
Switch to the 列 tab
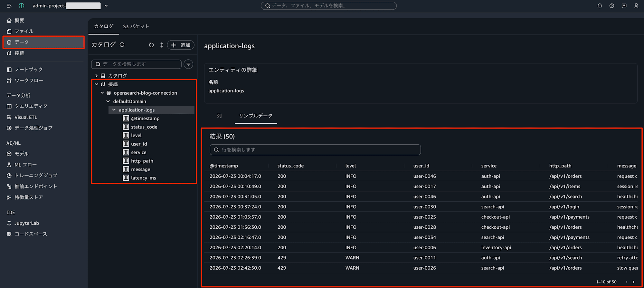click(219, 116)
